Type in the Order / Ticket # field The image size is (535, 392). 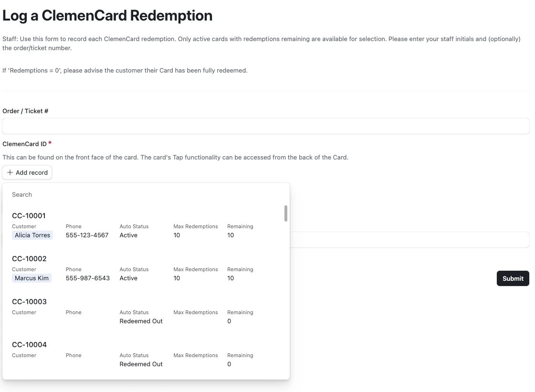[266, 126]
